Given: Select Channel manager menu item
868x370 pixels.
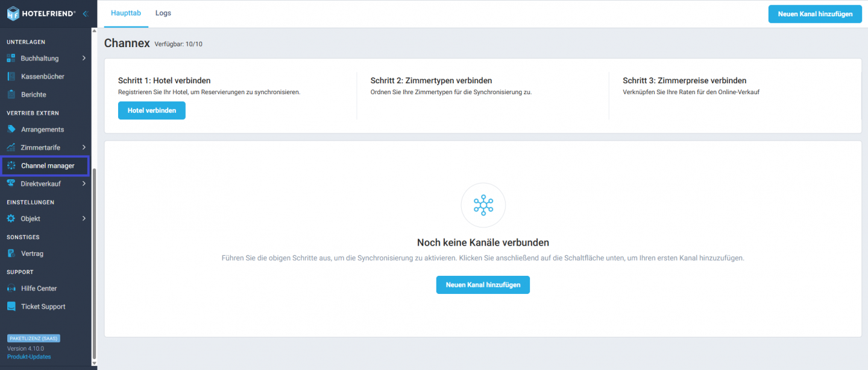Looking at the screenshot, I should pyautogui.click(x=45, y=166).
